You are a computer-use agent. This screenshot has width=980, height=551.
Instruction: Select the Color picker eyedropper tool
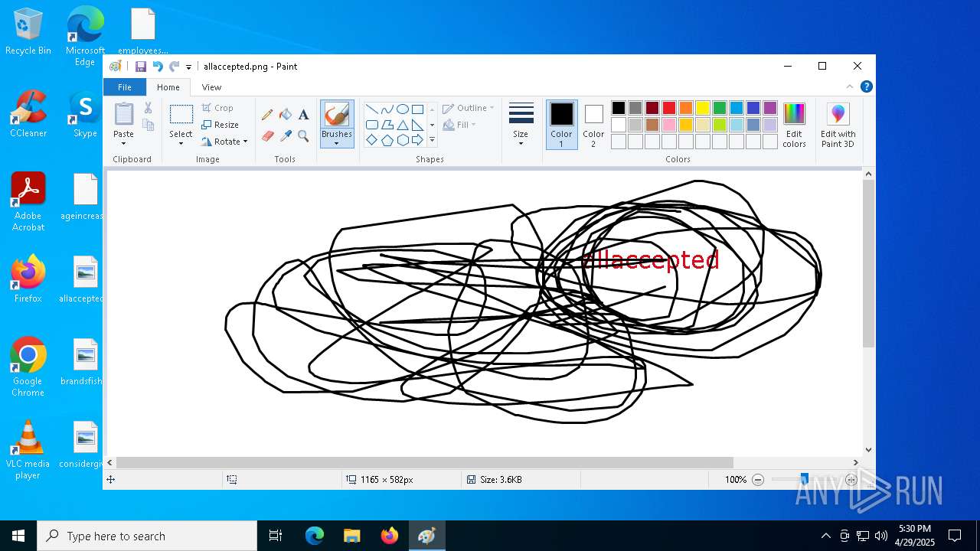tap(286, 136)
